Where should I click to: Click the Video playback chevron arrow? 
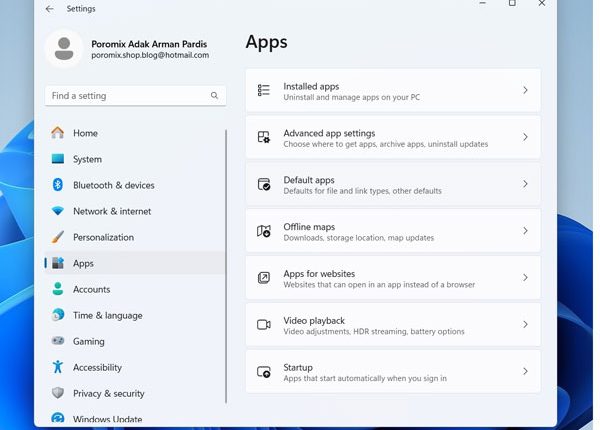(525, 324)
